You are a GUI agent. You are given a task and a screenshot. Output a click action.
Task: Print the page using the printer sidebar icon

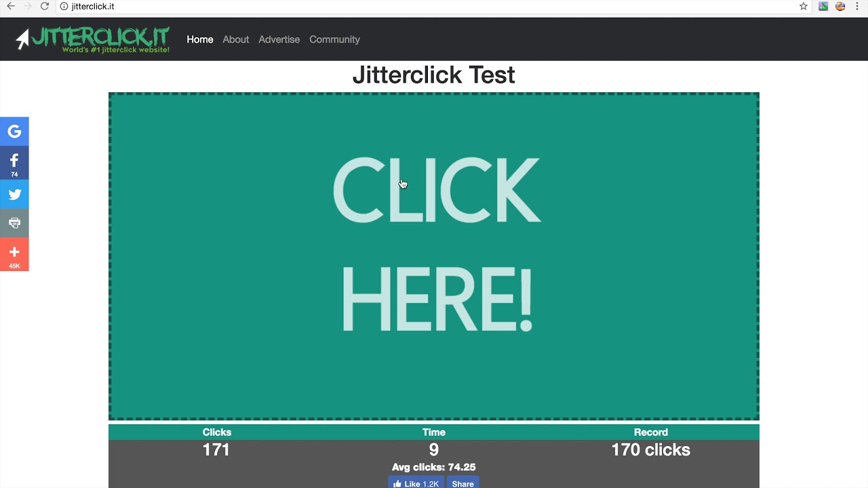(14, 223)
